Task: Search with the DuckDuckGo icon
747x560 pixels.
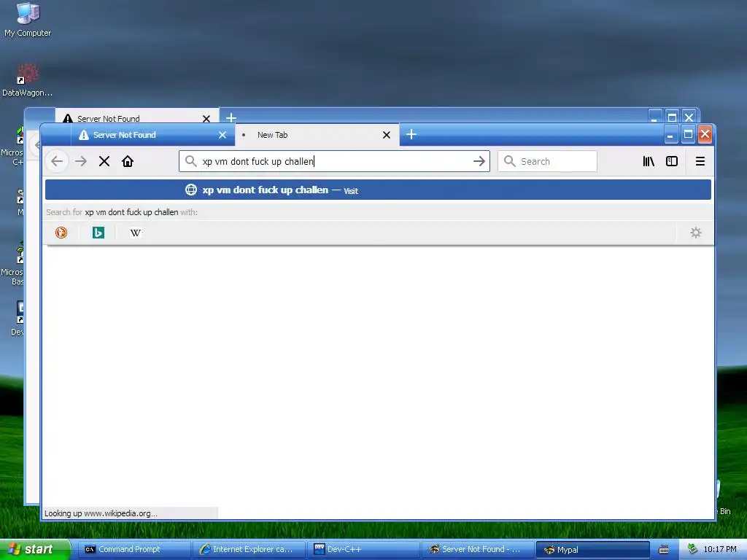Action: (x=61, y=233)
